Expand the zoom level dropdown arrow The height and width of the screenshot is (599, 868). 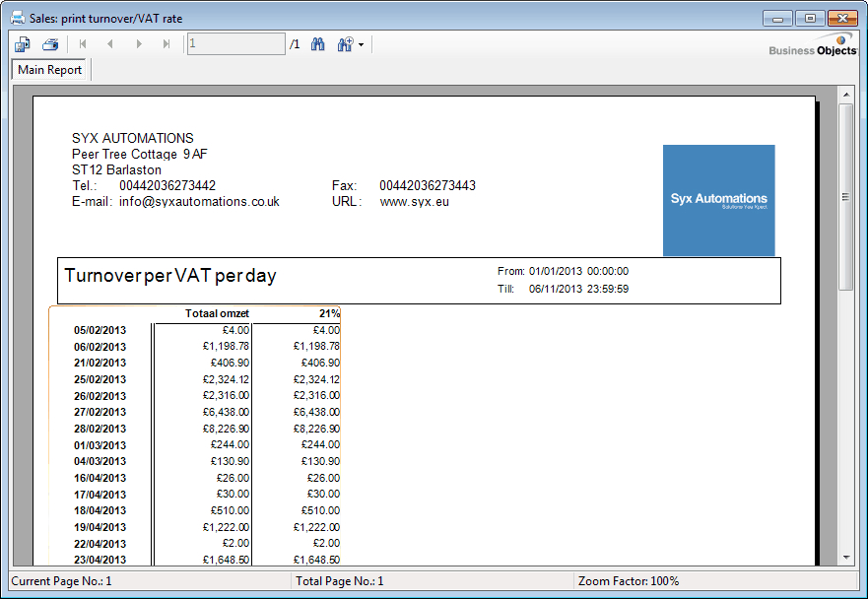click(362, 45)
